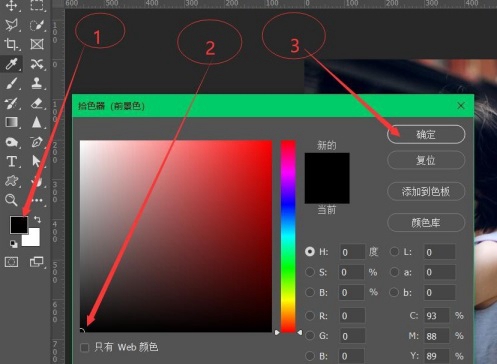Select the Rectangular Marquee tool

(x=37, y=6)
